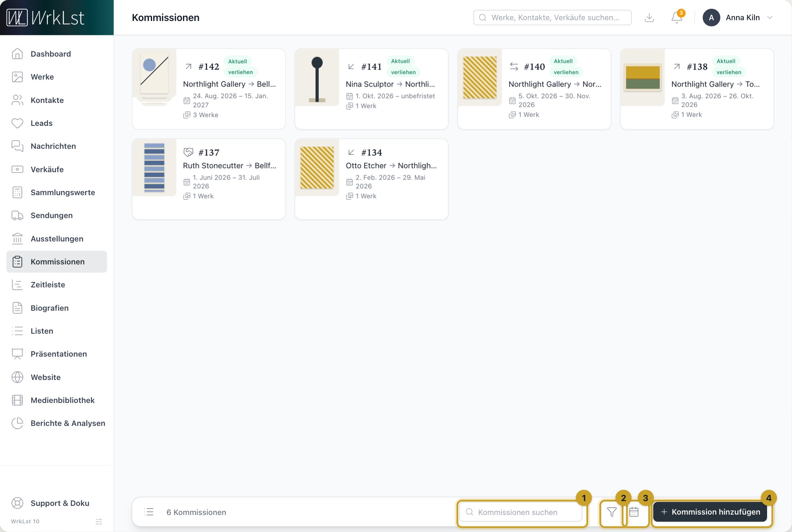Viewport: 792px width, 532px height.
Task: Click the Kommissionen suchen field
Action: 521,512
